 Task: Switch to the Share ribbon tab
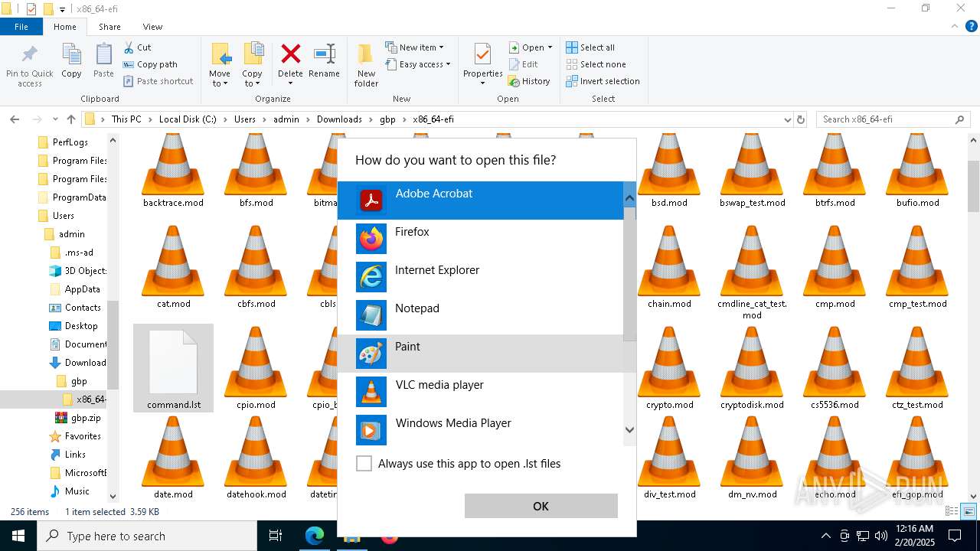pyautogui.click(x=109, y=27)
